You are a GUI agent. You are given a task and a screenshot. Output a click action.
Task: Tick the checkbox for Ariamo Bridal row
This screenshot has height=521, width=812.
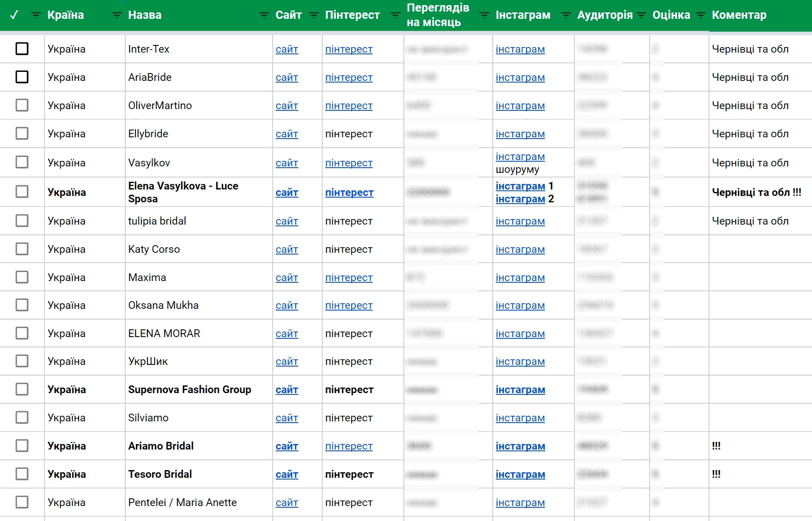point(22,446)
